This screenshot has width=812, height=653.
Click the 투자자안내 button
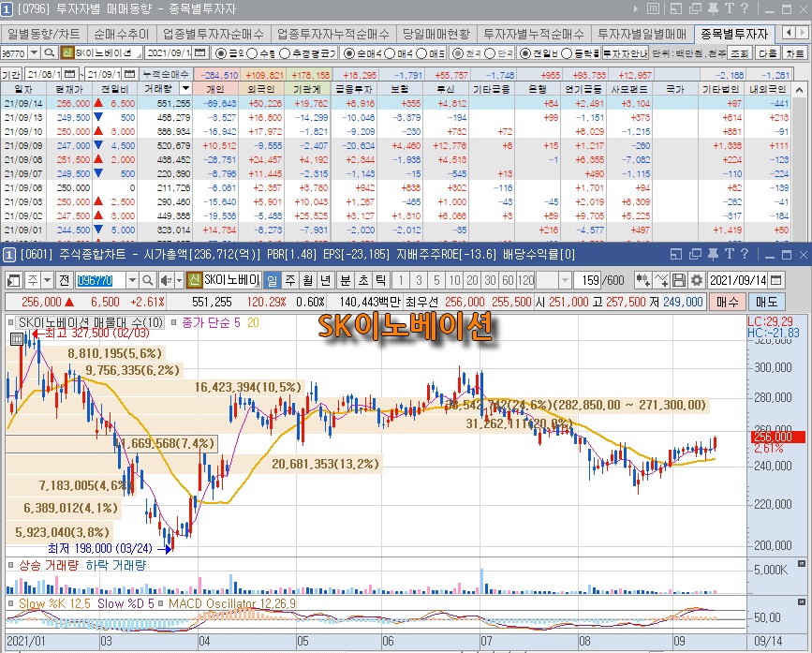[626, 53]
